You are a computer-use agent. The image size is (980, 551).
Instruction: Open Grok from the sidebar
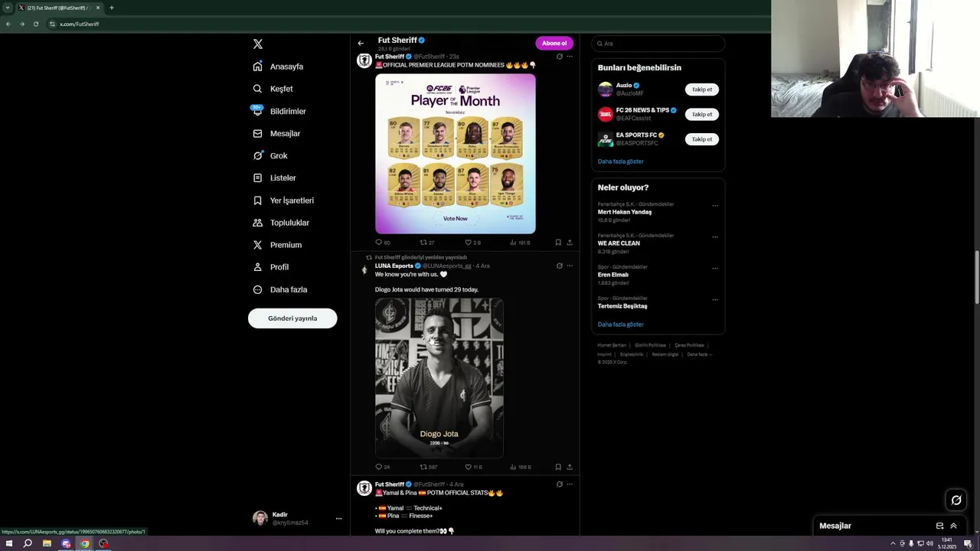[270, 155]
